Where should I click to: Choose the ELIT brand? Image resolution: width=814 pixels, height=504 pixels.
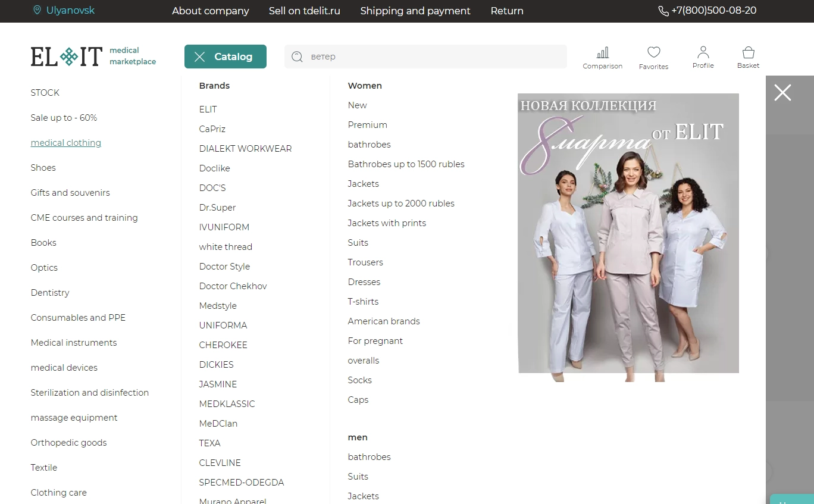click(208, 109)
